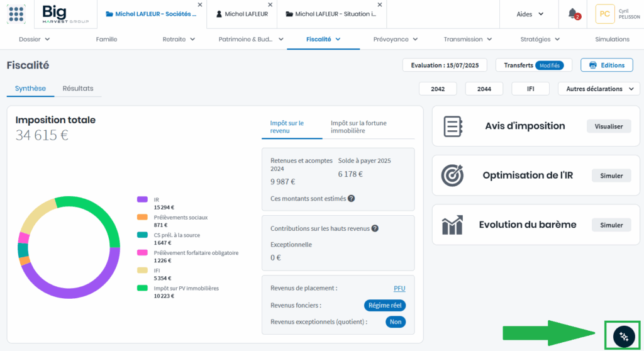Viewport: 644px width, 351px height.
Task: Expand the Autres déclarations dropdown
Action: [599, 89]
